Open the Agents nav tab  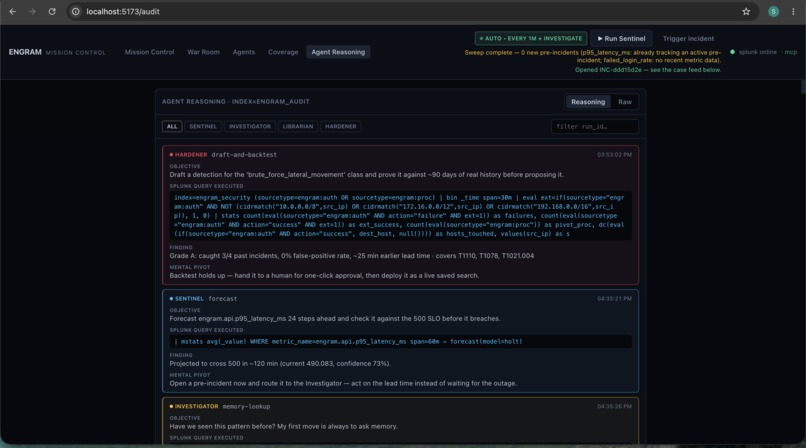pyautogui.click(x=244, y=52)
